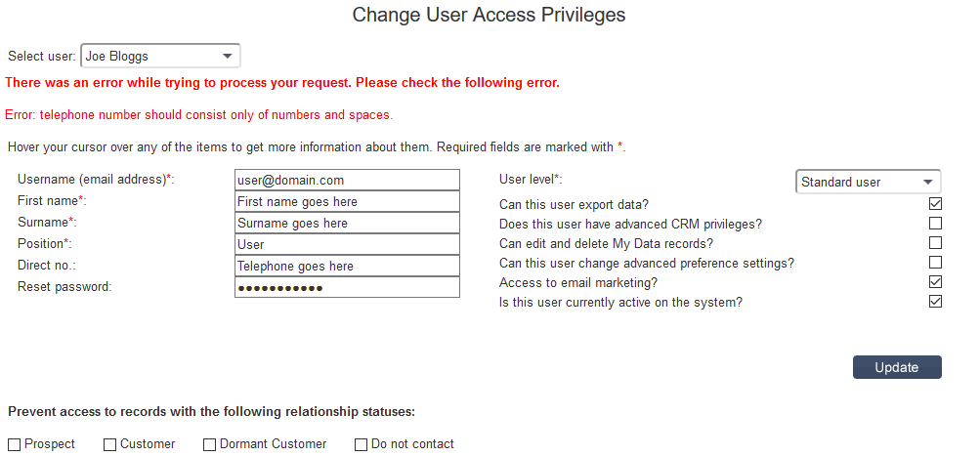Image resolution: width=980 pixels, height=456 pixels.
Task: Click the Update button
Action: coord(896,367)
